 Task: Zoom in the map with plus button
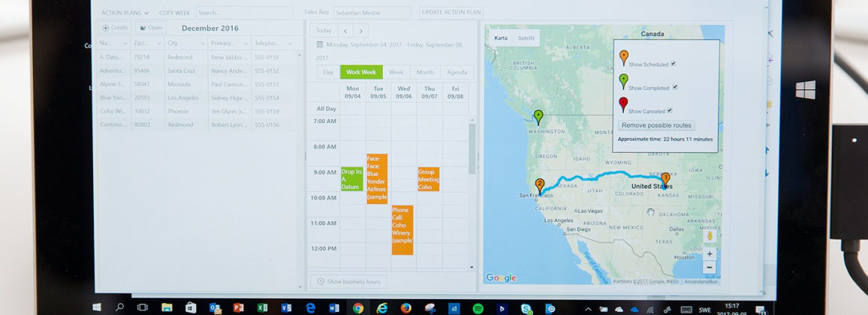(710, 254)
